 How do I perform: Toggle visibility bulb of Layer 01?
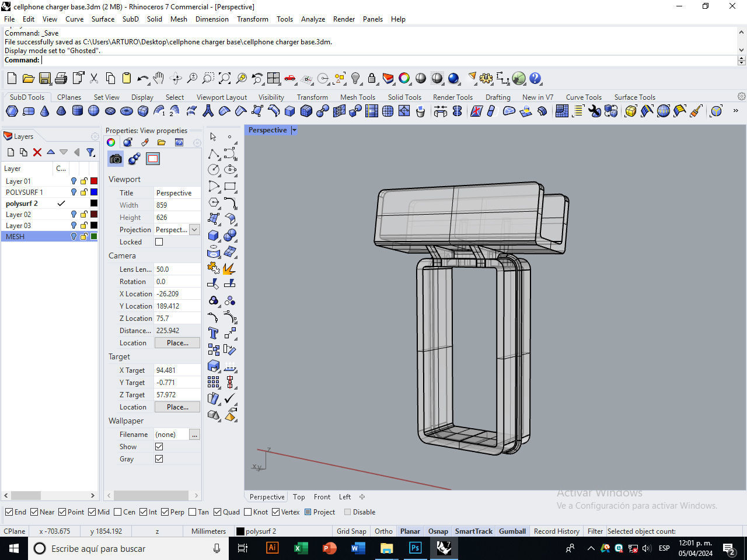coord(74,181)
